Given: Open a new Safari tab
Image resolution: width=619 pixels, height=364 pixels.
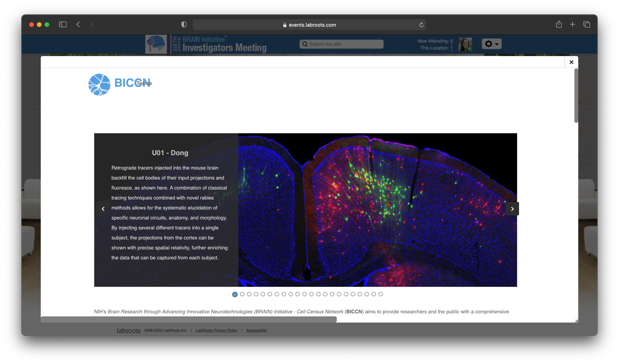Looking at the screenshot, I should click(x=573, y=24).
